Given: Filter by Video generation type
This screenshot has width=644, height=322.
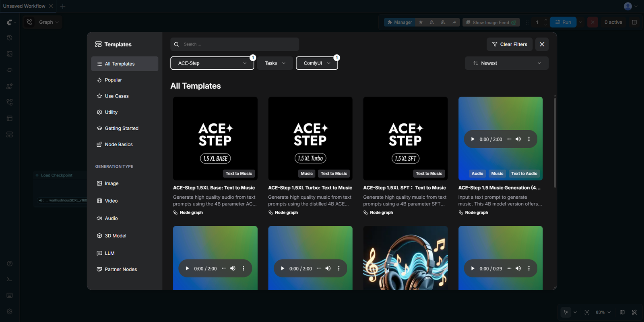Looking at the screenshot, I should 125,201.
